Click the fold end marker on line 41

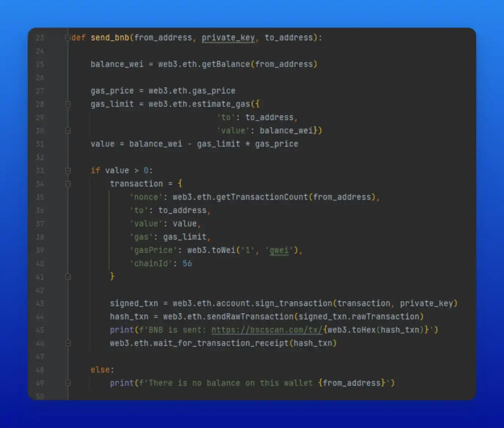tap(68, 276)
